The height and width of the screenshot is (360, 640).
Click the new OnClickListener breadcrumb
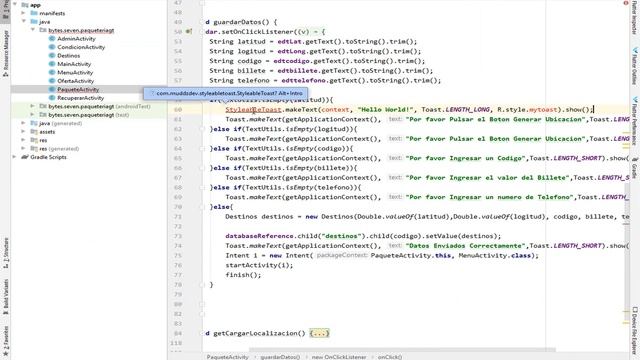339,357
